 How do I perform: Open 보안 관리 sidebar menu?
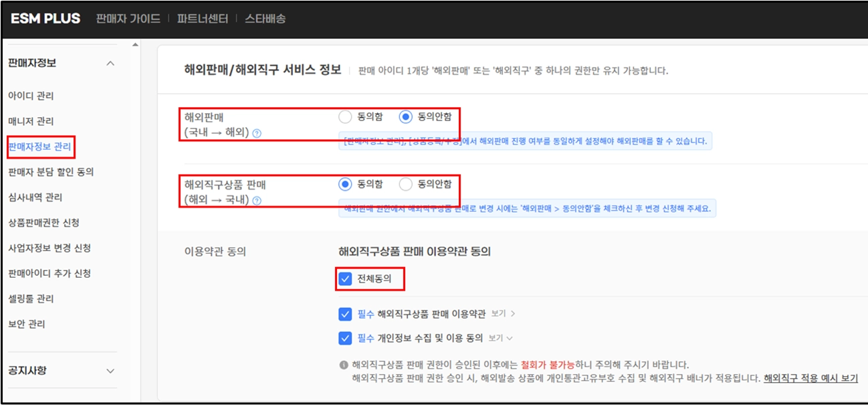point(27,324)
